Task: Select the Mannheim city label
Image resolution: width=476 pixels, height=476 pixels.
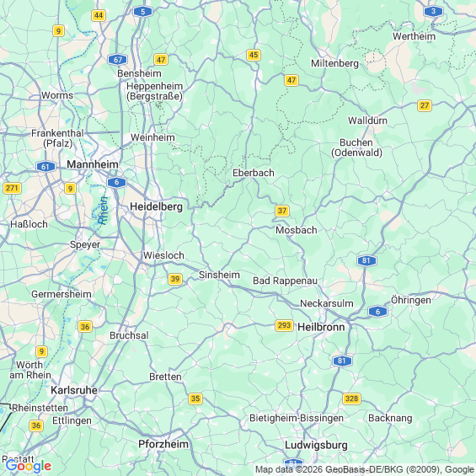Action: [x=93, y=164]
